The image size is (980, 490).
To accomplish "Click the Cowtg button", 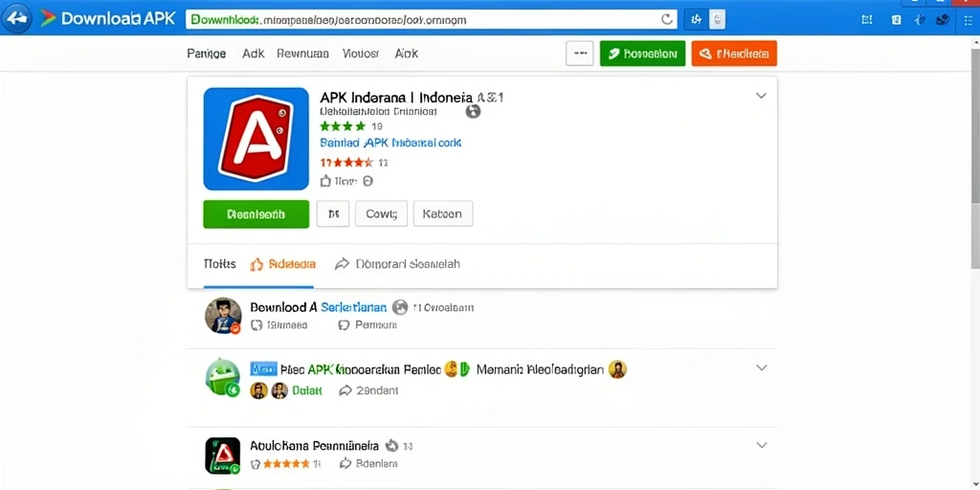I will [x=381, y=213].
